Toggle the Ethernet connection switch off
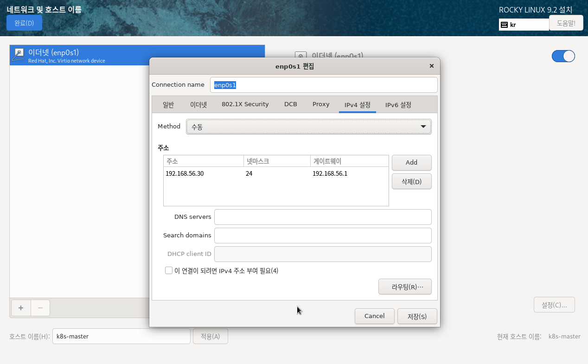Image resolution: width=588 pixels, height=364 pixels. click(x=563, y=56)
